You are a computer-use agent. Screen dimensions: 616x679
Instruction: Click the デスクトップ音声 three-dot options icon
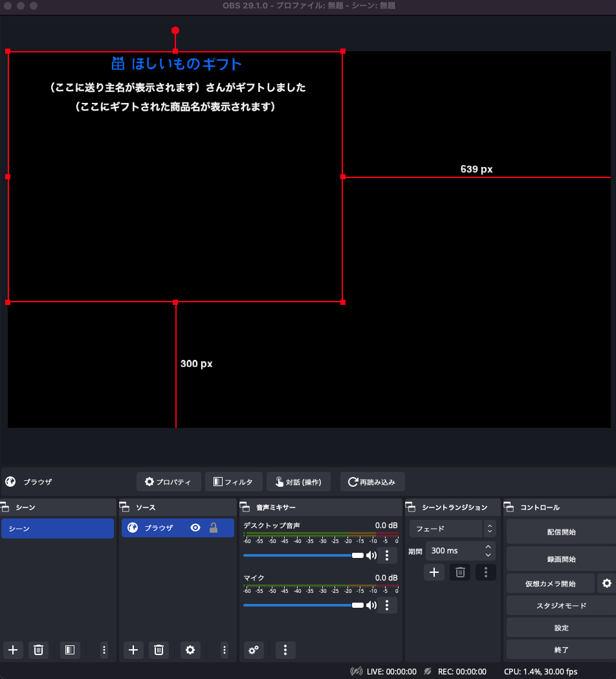point(387,555)
